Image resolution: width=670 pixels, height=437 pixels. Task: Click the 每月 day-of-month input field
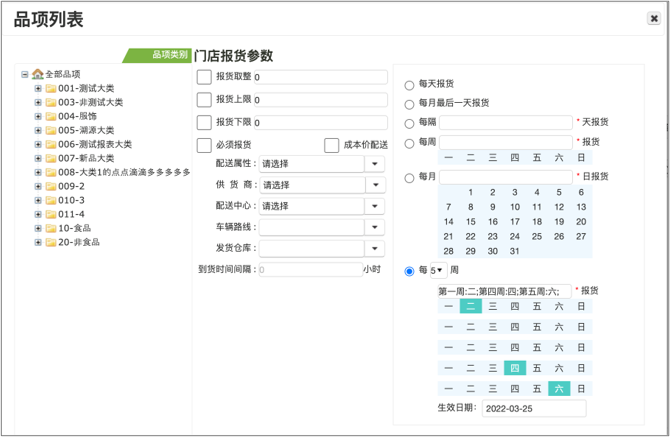click(506, 177)
